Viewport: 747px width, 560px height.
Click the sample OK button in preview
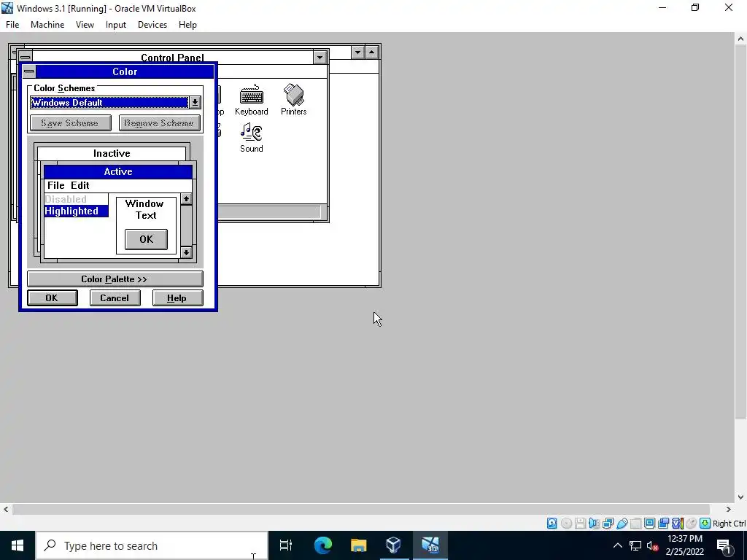146,239
